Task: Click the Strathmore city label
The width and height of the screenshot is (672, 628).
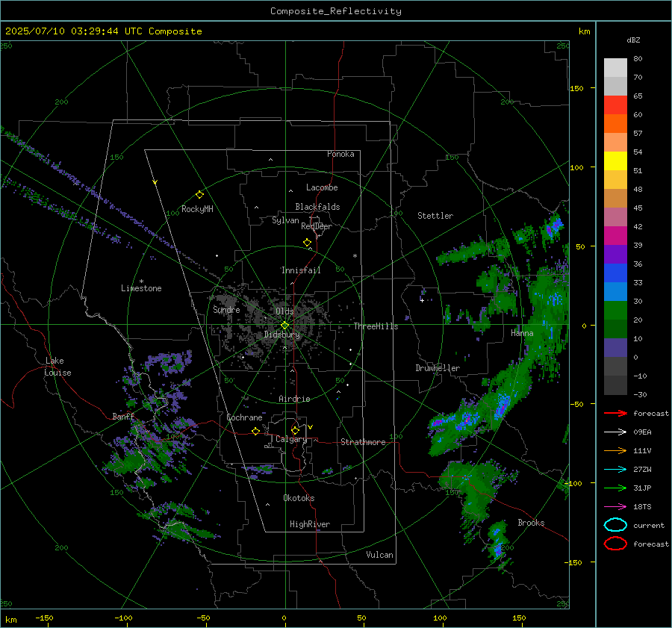Action: click(x=363, y=442)
